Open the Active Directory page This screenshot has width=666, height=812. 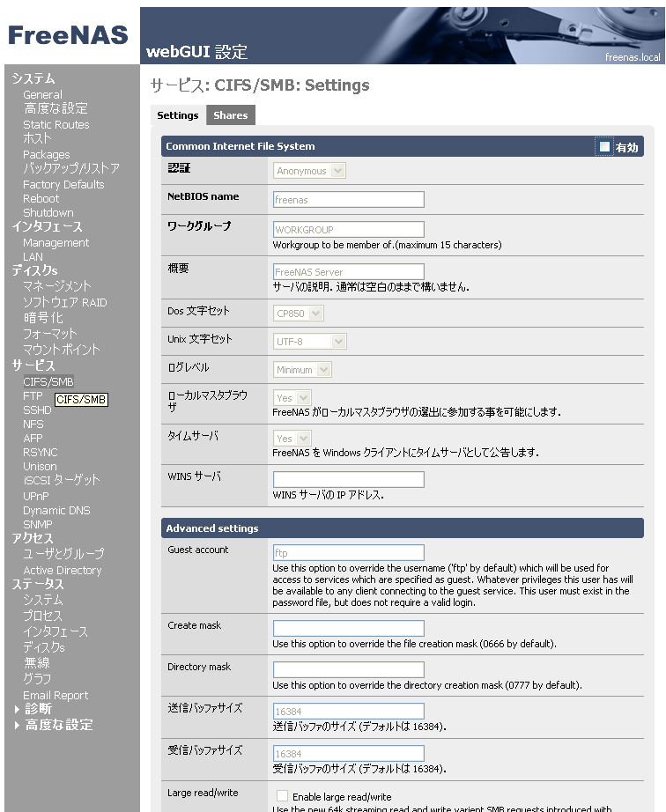pyautogui.click(x=63, y=570)
